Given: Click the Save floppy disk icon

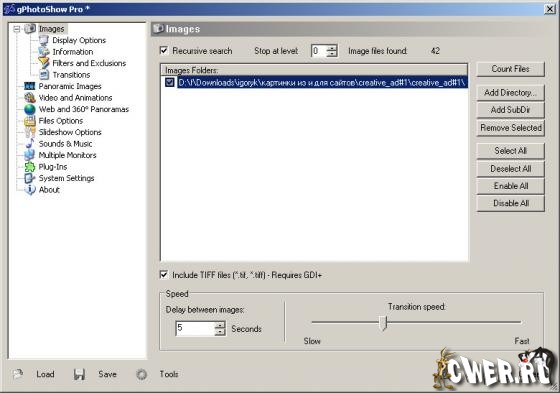Looking at the screenshot, I should point(79,374).
